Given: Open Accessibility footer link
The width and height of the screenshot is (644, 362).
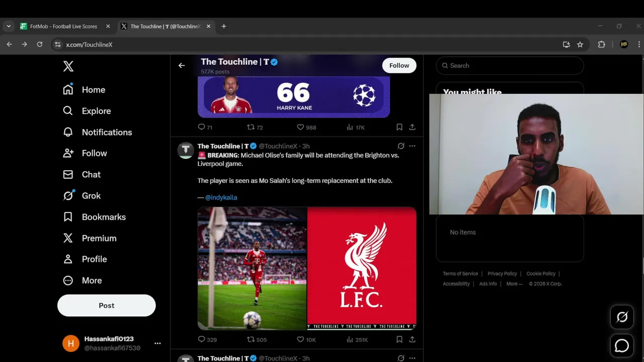Looking at the screenshot, I should (456, 284).
